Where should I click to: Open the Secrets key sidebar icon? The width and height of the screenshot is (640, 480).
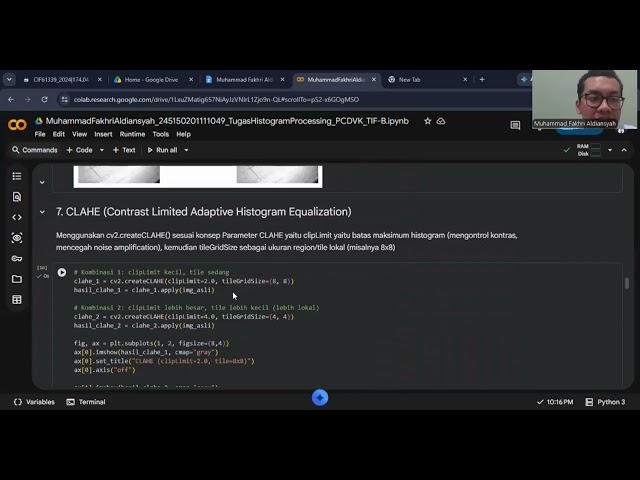[17, 258]
